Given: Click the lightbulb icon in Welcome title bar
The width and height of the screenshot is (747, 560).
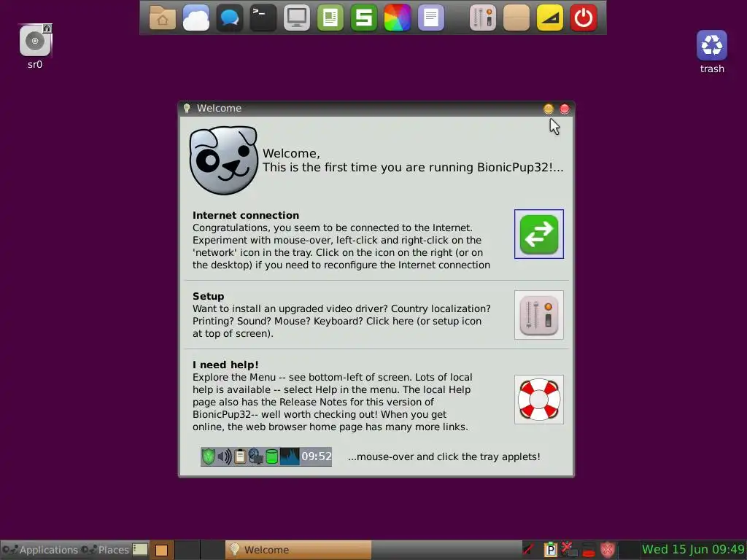Looking at the screenshot, I should (187, 109).
